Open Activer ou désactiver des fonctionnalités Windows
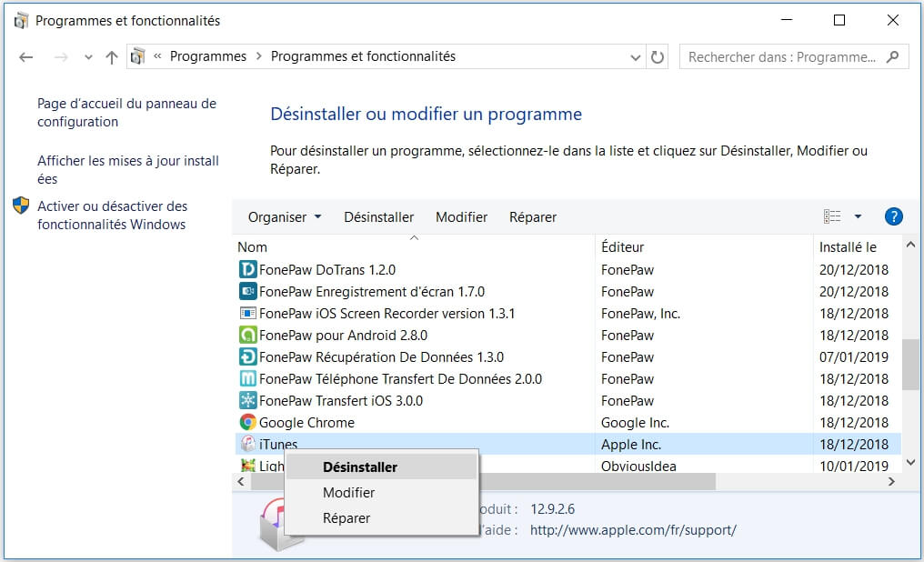924x562 pixels. [112, 215]
